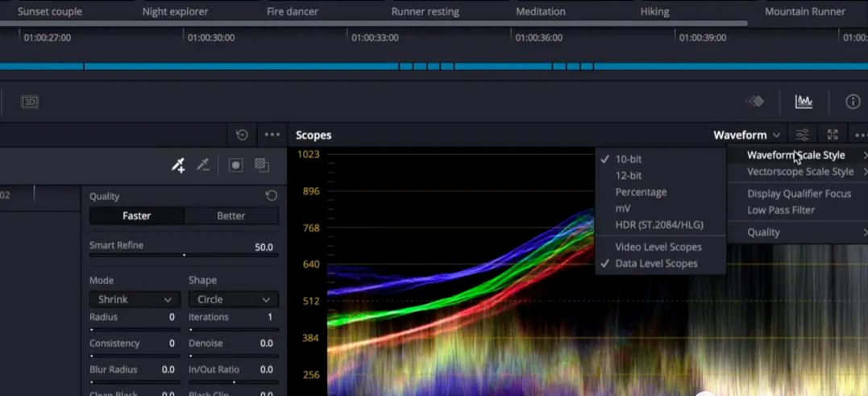
Task: Click Display Qualifier Focus menu item
Action: (798, 194)
